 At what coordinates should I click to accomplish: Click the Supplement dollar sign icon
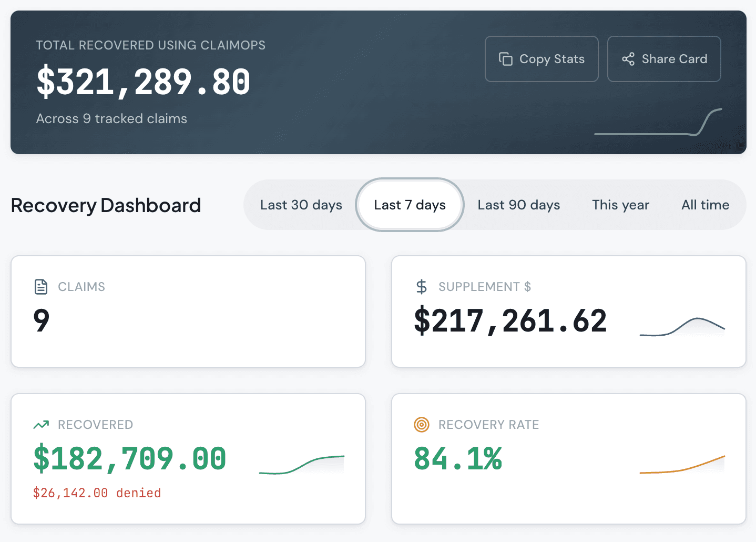tap(422, 287)
